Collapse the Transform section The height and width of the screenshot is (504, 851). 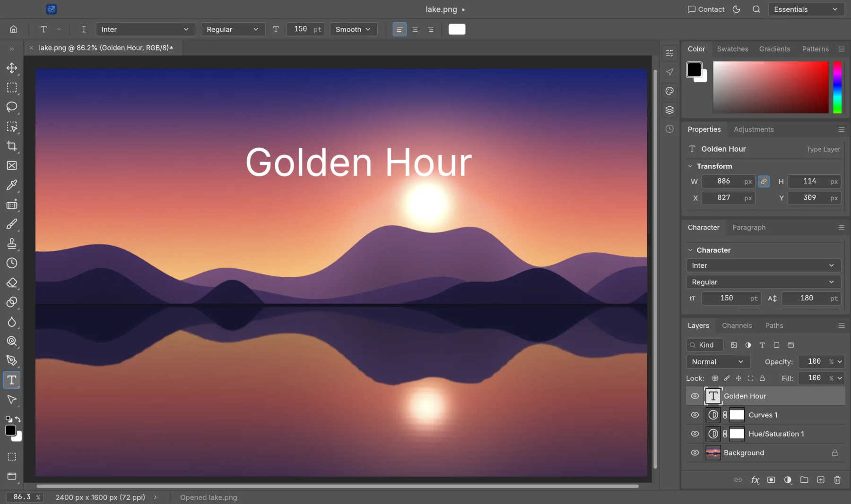[690, 166]
